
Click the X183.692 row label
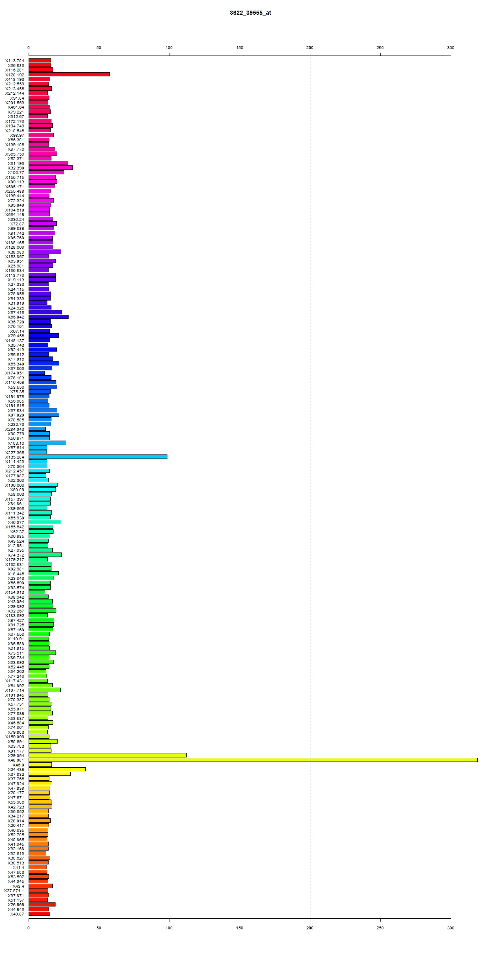pyautogui.click(x=15, y=615)
